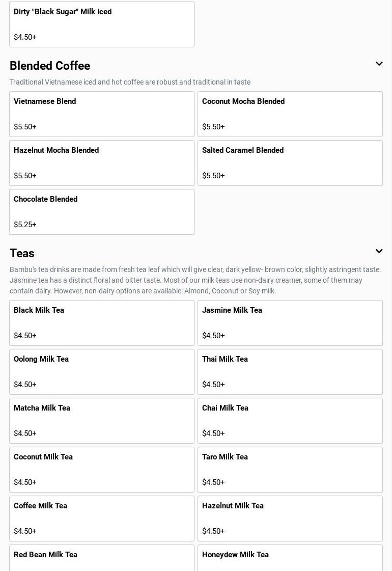Pick the Coffee Milk Tea item
The image size is (392, 571).
pos(102,519)
